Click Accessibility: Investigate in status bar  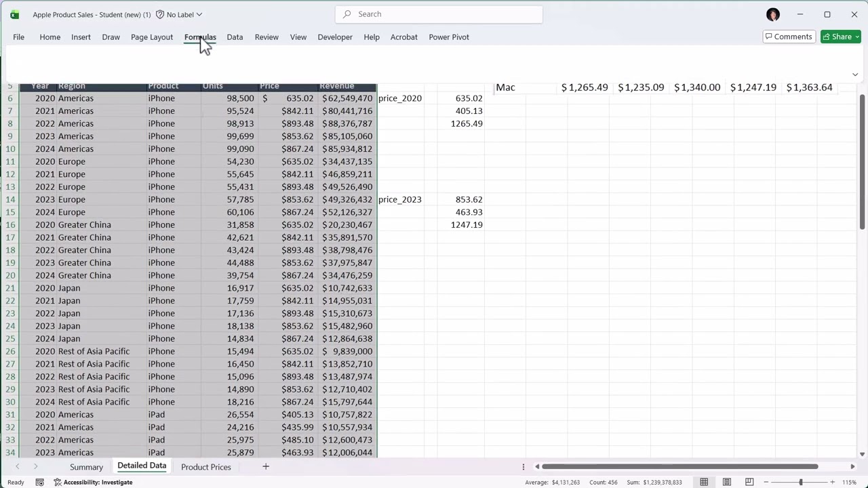click(x=94, y=482)
